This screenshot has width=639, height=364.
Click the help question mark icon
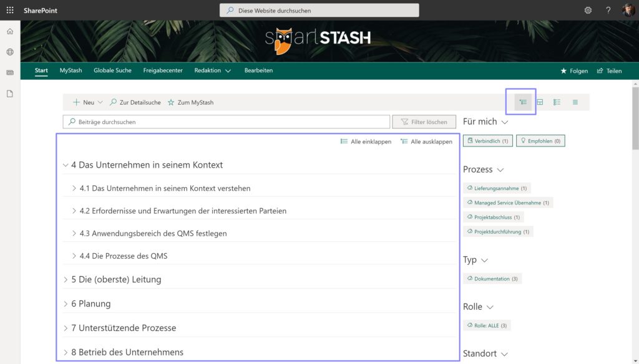[608, 10]
